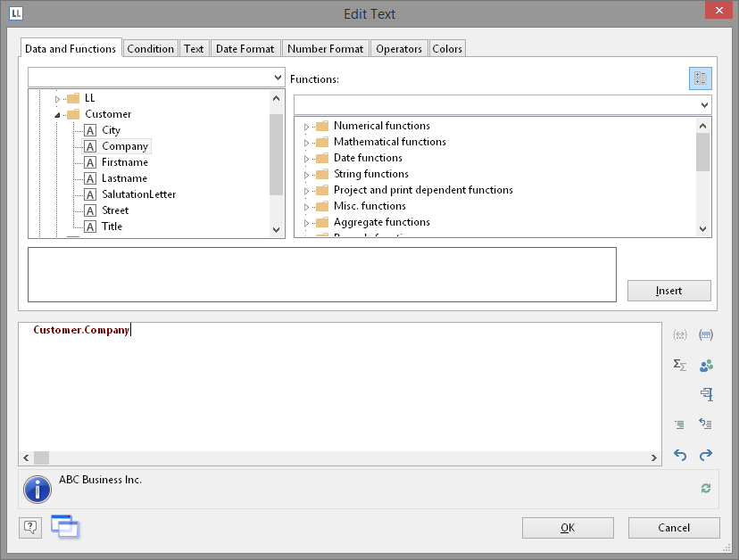739x560 pixels.
Task: Click the overlapping windows icon
Action: point(64,527)
